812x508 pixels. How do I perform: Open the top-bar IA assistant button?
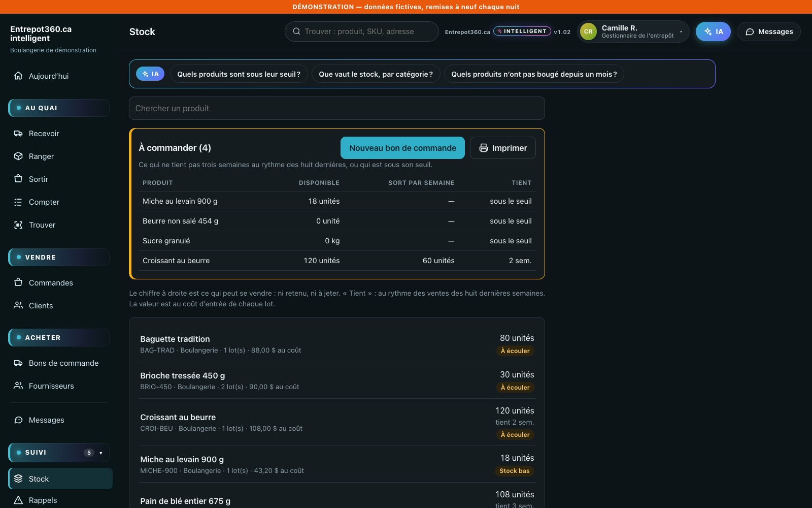click(713, 31)
